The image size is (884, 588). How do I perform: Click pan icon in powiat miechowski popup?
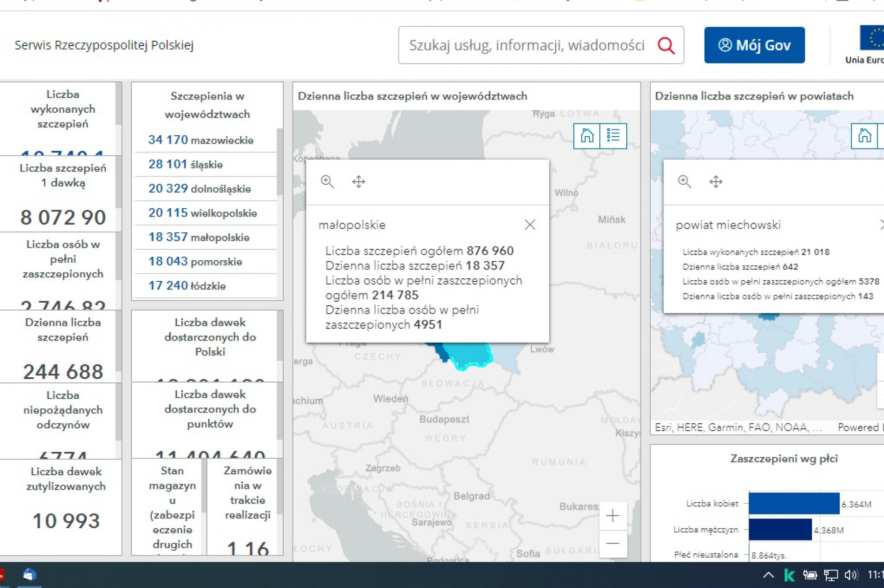[716, 182]
